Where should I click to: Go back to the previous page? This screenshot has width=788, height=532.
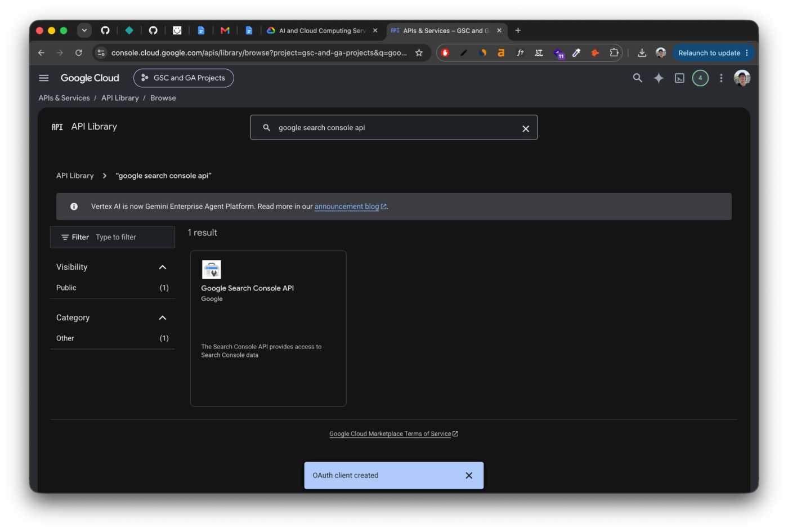point(41,53)
